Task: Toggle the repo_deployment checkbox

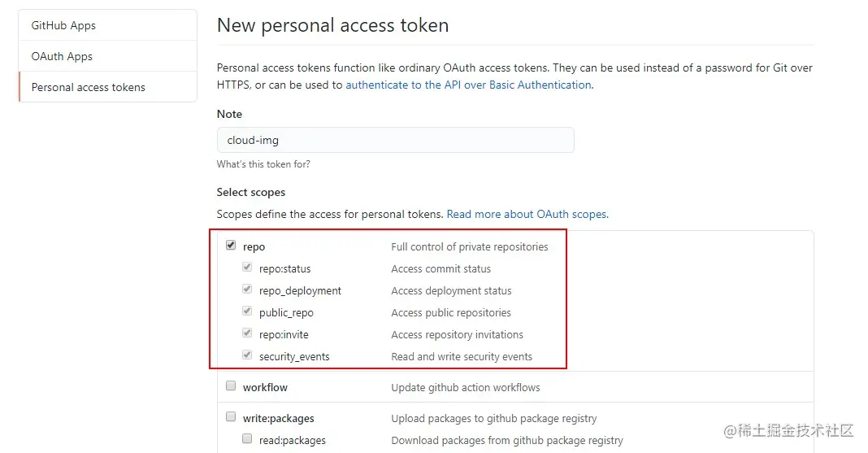Action: point(247,290)
